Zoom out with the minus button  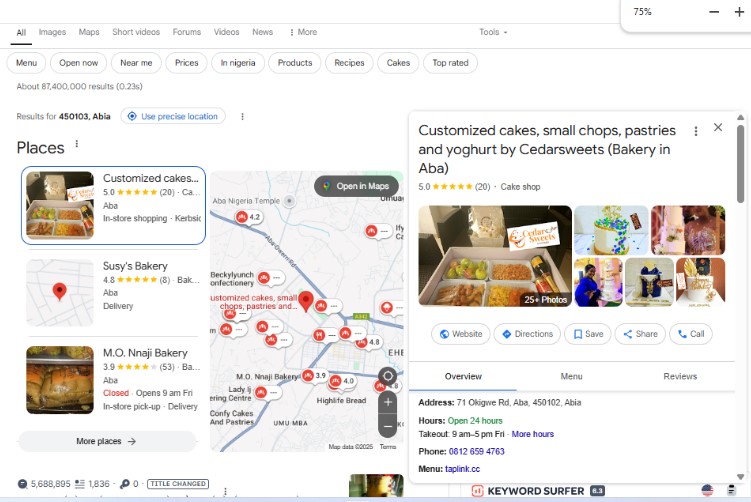pos(714,12)
